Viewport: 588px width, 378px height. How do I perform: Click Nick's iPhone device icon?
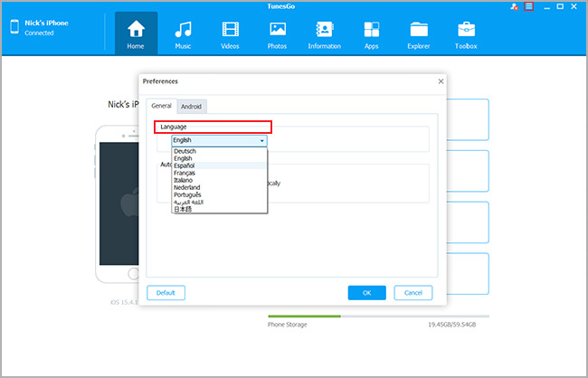click(x=14, y=27)
